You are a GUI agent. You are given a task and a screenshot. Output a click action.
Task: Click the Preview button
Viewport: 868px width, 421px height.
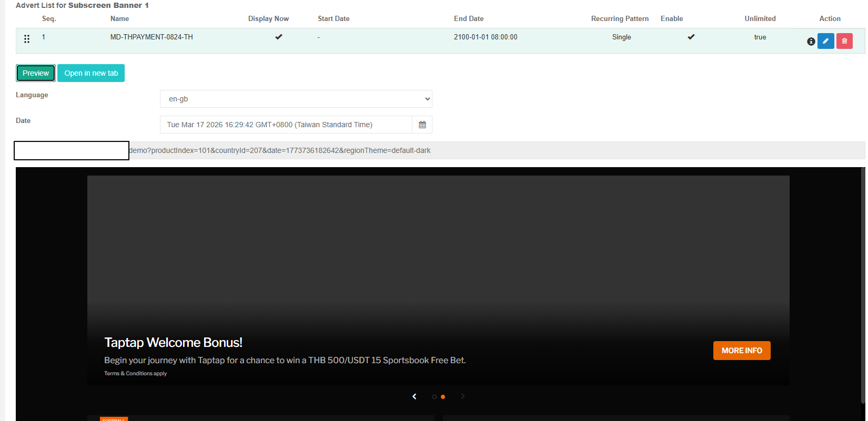pos(36,73)
